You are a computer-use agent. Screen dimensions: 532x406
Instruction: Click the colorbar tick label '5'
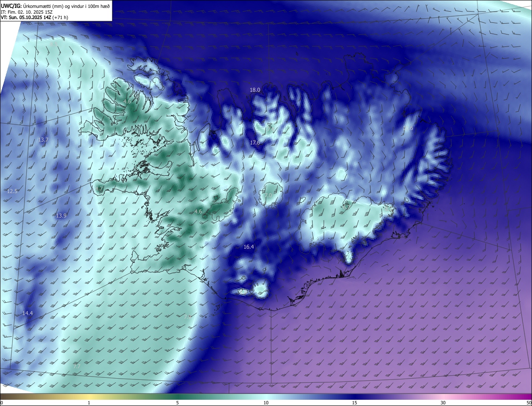[x=177, y=403]
